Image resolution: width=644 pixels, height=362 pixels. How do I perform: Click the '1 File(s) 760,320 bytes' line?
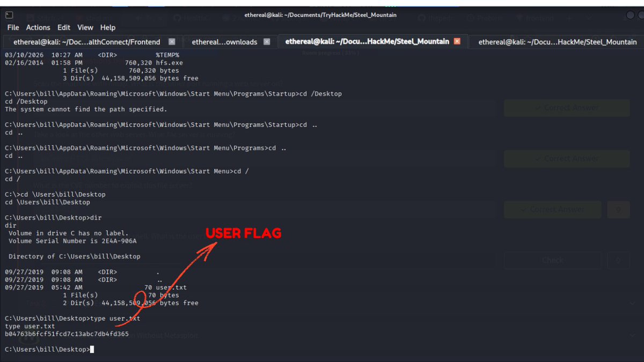(x=121, y=71)
